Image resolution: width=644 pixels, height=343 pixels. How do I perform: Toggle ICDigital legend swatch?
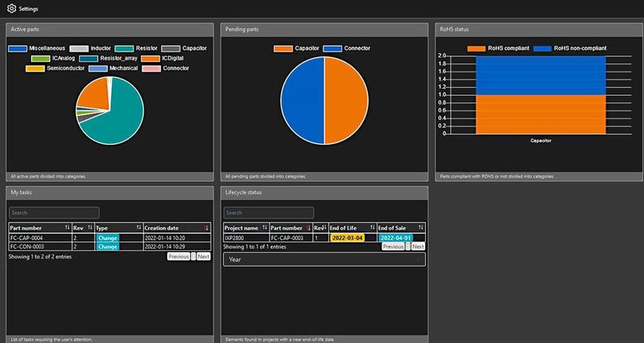[x=151, y=58]
